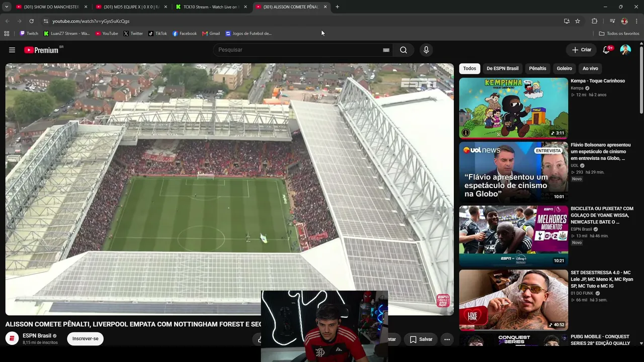This screenshot has width=644, height=362.
Task: Open the tab search dropdown arrow
Action: [x=7, y=7]
